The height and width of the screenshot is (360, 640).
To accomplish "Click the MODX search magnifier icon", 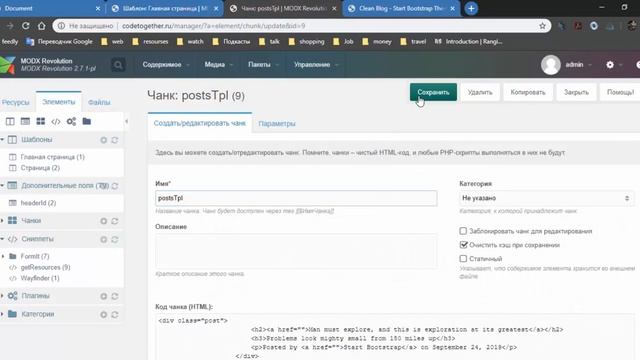I will pos(118,65).
